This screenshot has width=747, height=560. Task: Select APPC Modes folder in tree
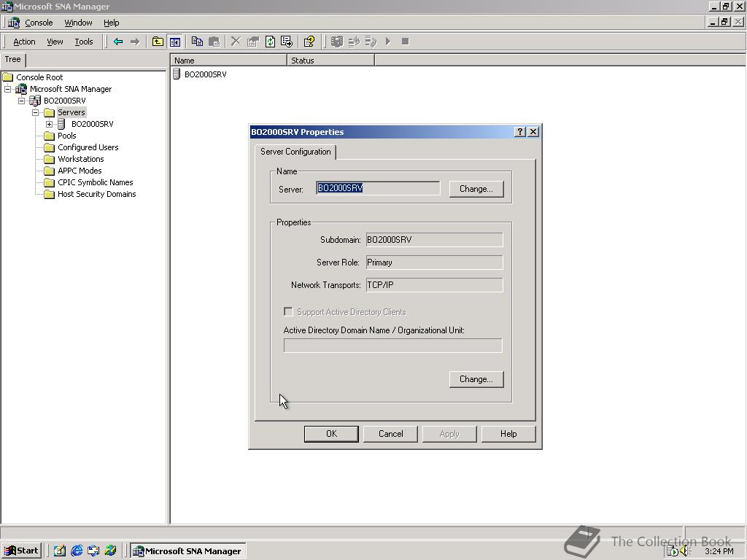(80, 171)
